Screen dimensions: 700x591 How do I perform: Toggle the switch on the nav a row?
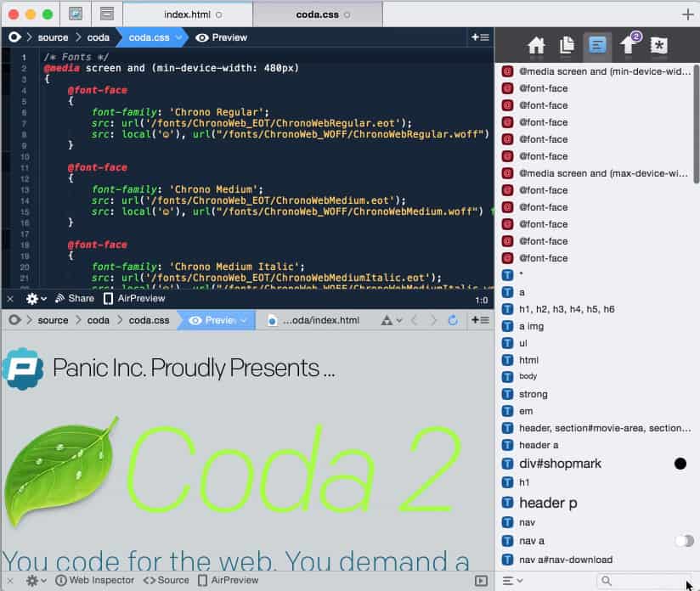(685, 541)
